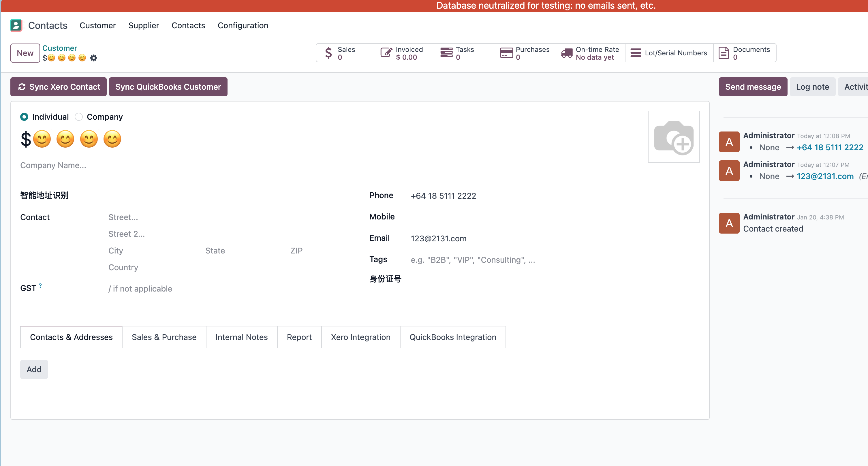
Task: Open the Supplier menu
Action: pyautogui.click(x=144, y=26)
